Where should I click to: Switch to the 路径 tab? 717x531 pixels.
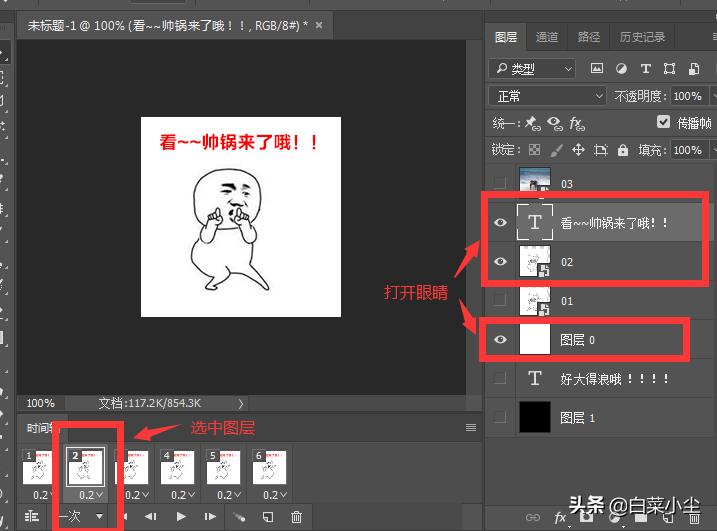coord(589,37)
